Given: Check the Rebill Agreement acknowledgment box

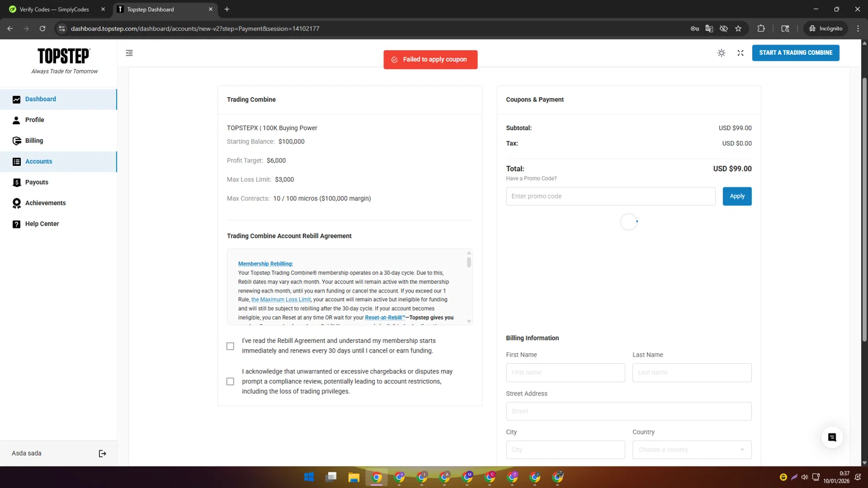Looking at the screenshot, I should 230,346.
